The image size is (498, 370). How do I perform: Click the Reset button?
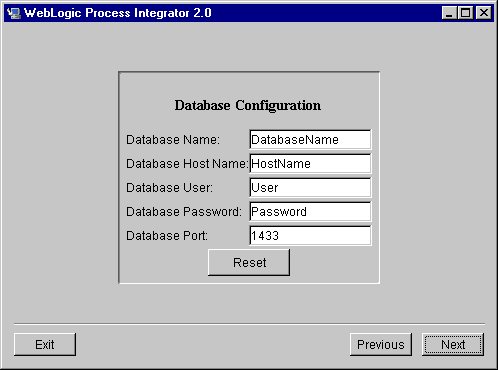coord(249,263)
